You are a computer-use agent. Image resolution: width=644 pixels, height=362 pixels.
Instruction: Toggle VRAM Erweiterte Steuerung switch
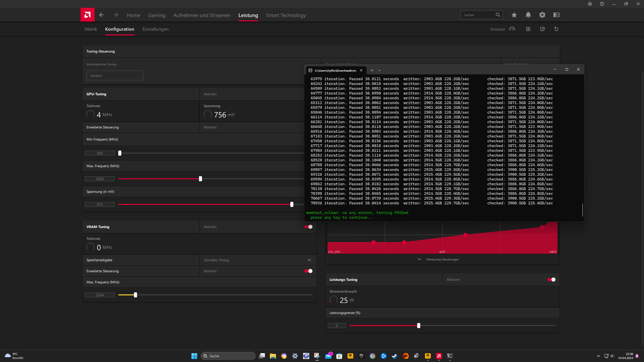(308, 271)
